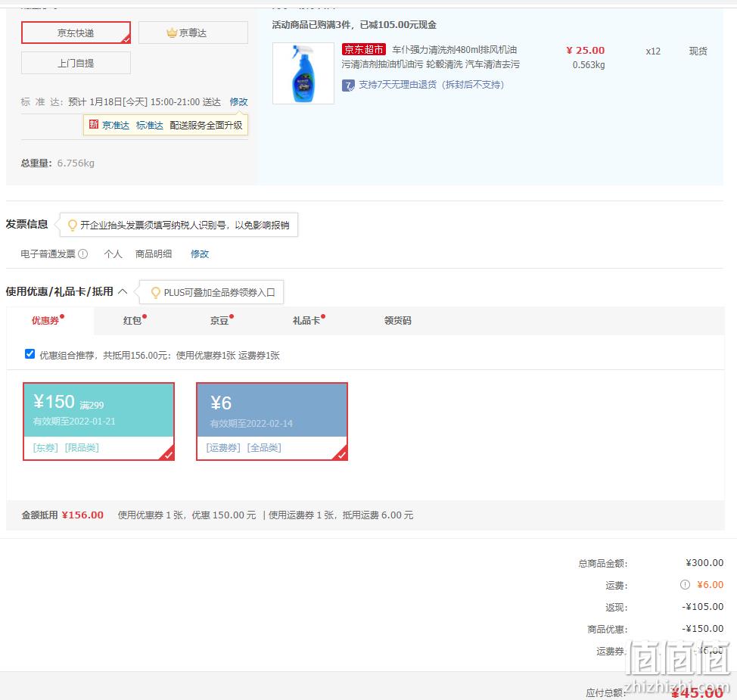The image size is (737, 700).
Task: Click the 总商品金额 ¥300.00 value
Action: (x=704, y=563)
